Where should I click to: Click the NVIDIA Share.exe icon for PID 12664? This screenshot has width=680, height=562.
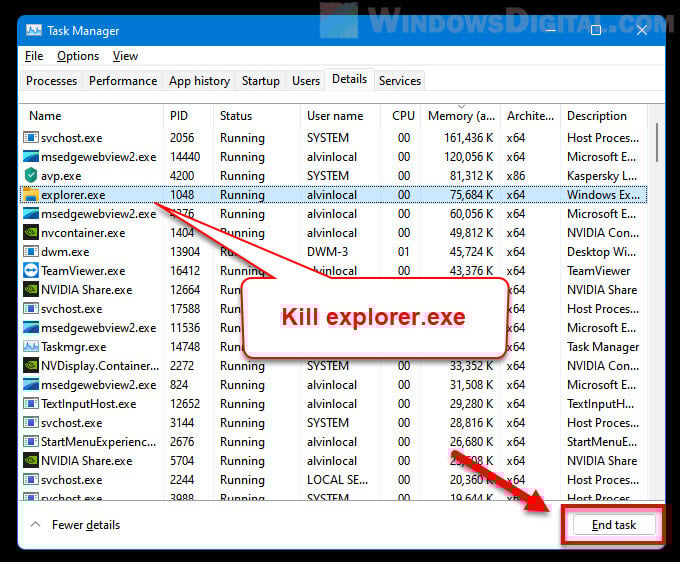[x=30, y=290]
